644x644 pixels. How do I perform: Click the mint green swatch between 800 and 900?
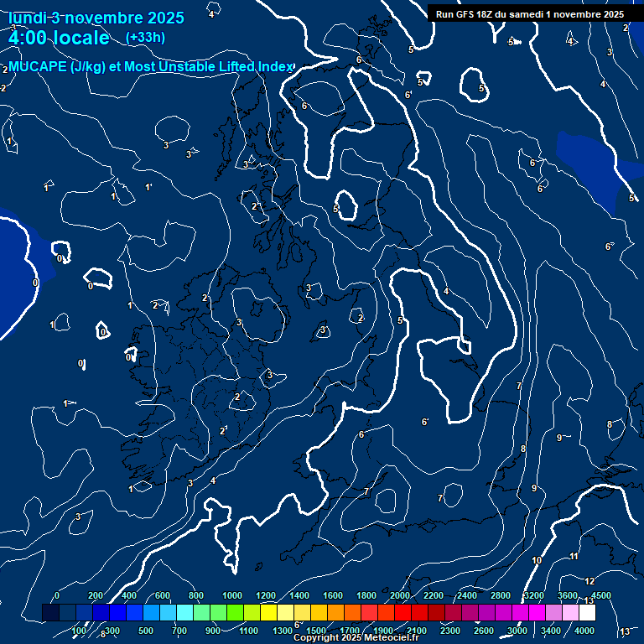click(x=201, y=612)
